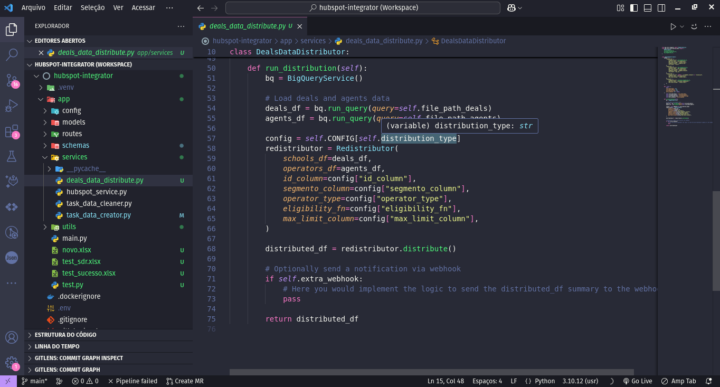Click the hubspot-integrator command center search box
Viewport: 720px width, 387px height.
tap(363, 8)
